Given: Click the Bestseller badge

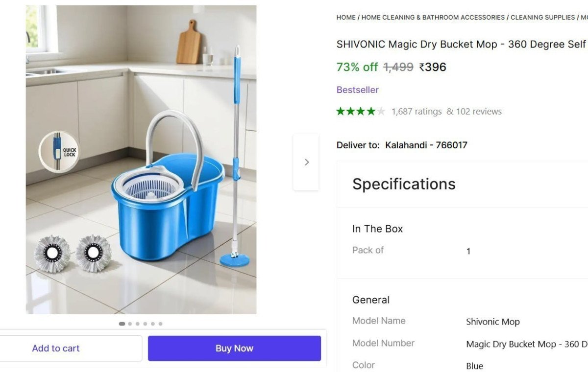Looking at the screenshot, I should point(357,90).
